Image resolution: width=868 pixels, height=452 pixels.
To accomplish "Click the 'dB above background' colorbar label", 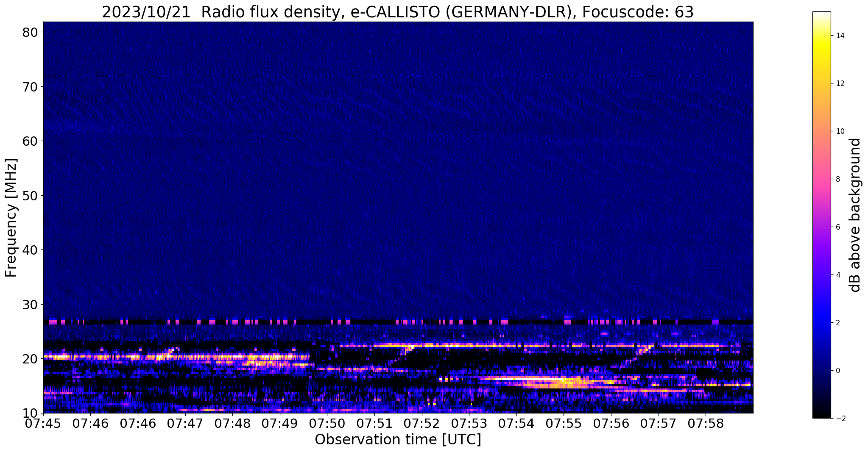I will pos(855,215).
